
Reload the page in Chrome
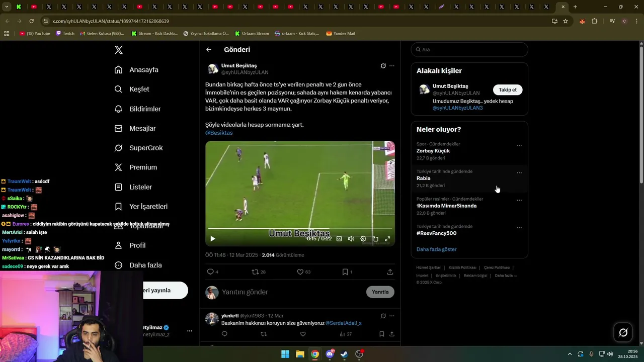31,21
